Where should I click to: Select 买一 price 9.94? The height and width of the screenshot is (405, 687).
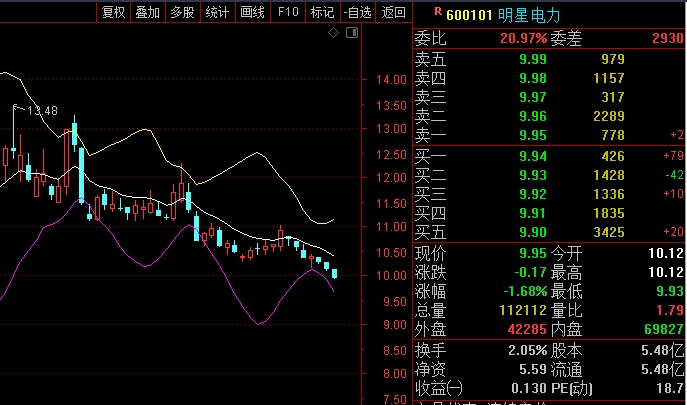[x=533, y=156]
